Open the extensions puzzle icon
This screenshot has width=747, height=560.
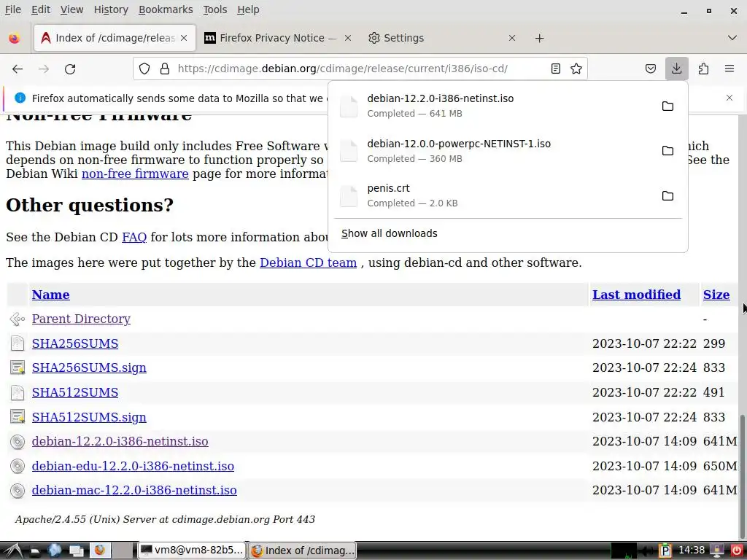[x=703, y=69]
